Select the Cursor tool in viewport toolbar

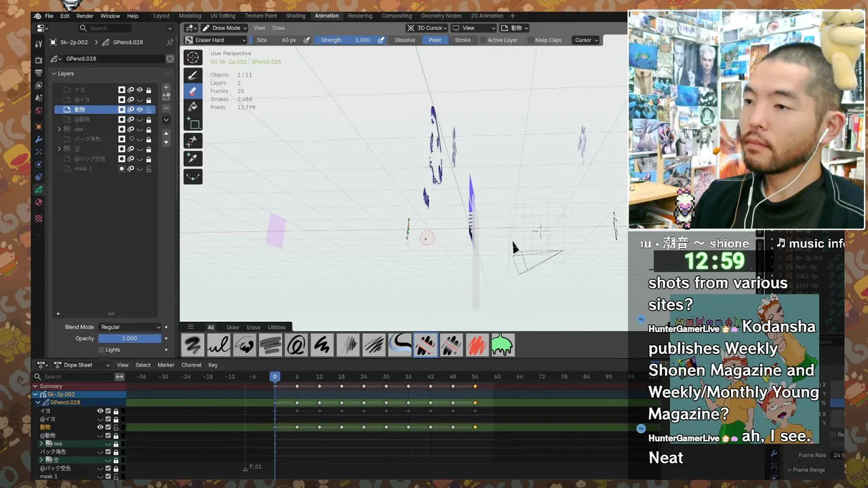point(193,58)
